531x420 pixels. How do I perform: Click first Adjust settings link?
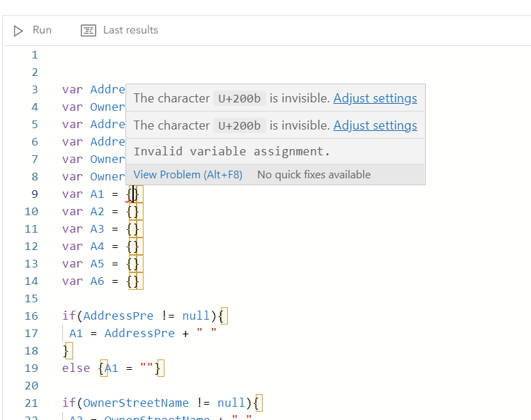coord(375,98)
